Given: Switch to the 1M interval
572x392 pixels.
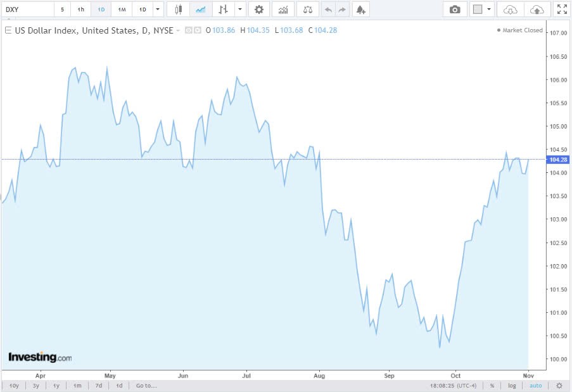Looking at the screenshot, I should click(121, 9).
